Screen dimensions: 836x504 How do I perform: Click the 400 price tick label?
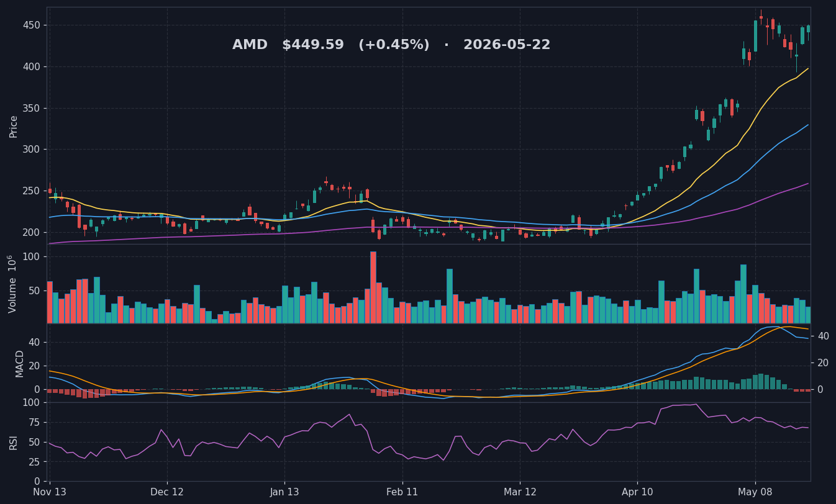[32, 67]
